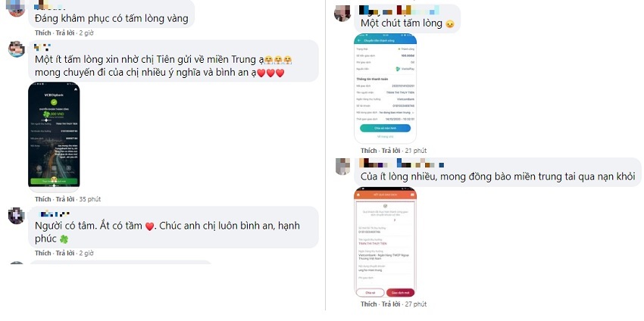Like the 'Người có tâm' comment
This screenshot has width=644, height=321.
click(x=42, y=254)
